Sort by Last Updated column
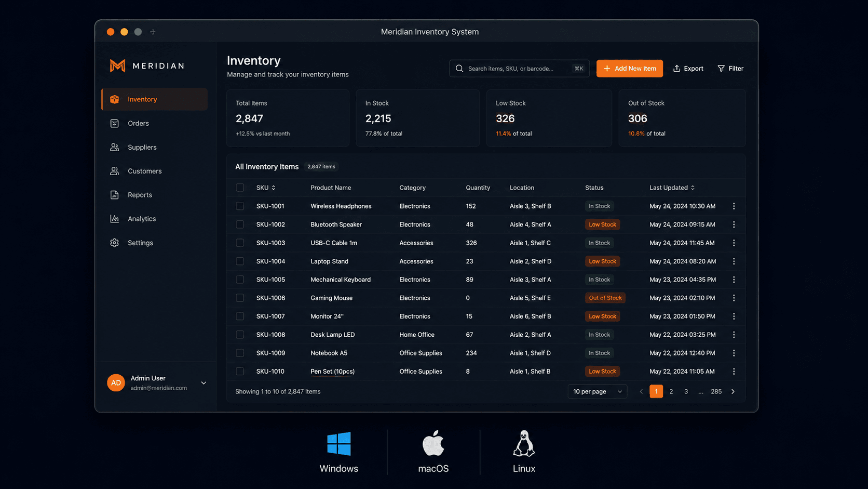This screenshot has width=868, height=489. pyautogui.click(x=672, y=188)
